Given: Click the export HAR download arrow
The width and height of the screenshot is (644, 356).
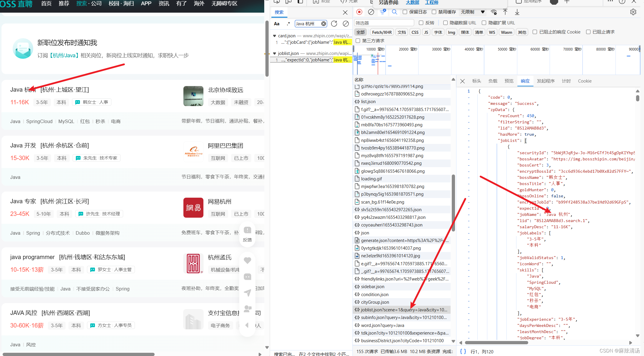Looking at the screenshot, I should tap(517, 12).
